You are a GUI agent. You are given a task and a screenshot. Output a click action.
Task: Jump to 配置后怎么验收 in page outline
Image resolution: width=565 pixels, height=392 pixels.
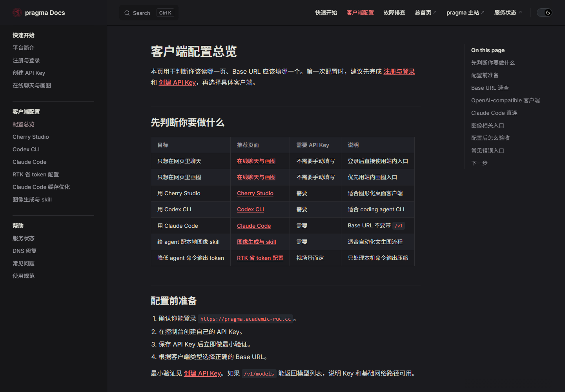click(x=490, y=138)
